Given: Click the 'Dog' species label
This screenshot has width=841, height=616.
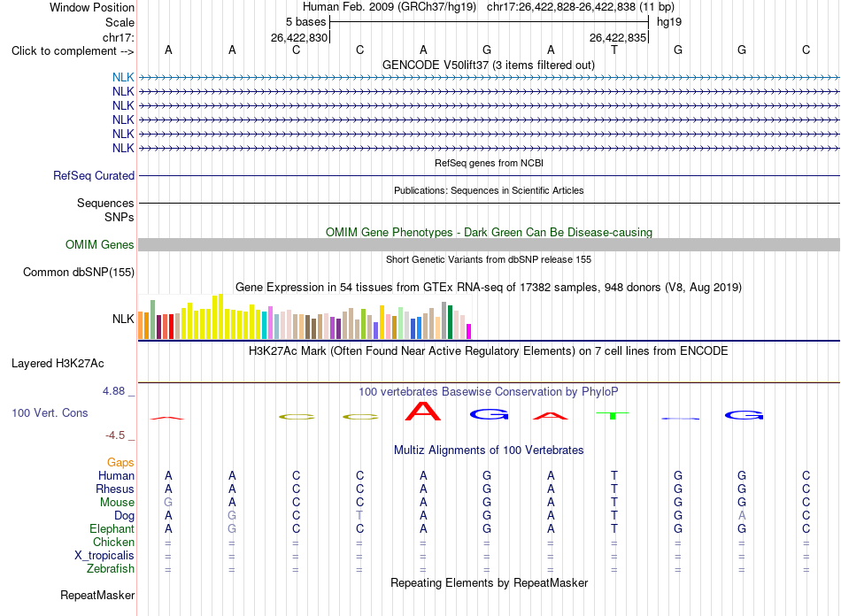Looking at the screenshot, I should 124,516.
